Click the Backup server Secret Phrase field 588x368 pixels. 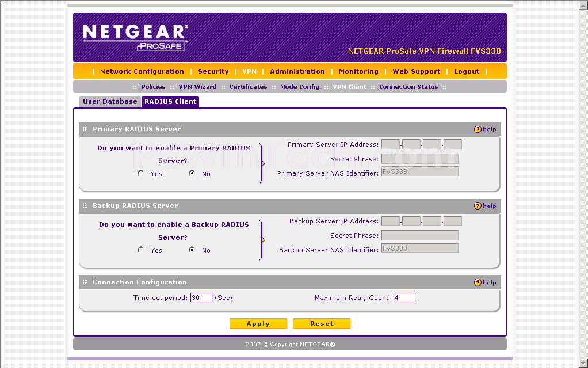(x=420, y=236)
